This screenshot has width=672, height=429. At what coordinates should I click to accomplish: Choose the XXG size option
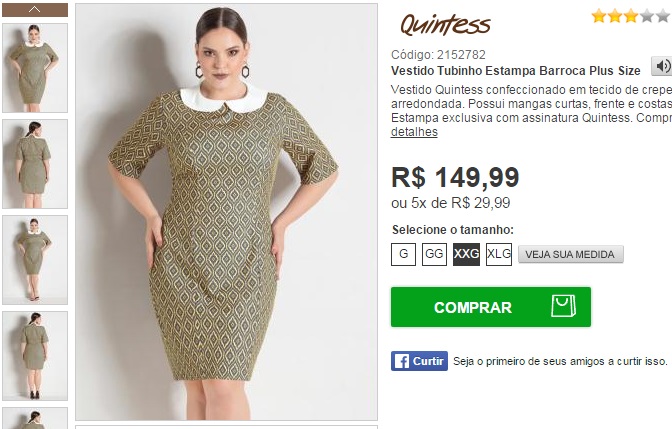click(466, 254)
